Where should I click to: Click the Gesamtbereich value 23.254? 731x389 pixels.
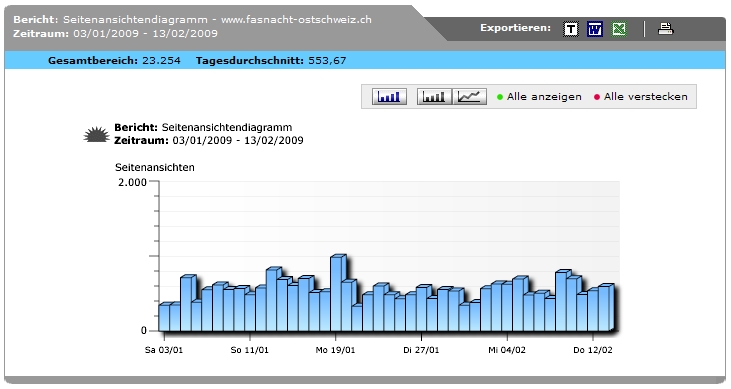click(x=161, y=61)
